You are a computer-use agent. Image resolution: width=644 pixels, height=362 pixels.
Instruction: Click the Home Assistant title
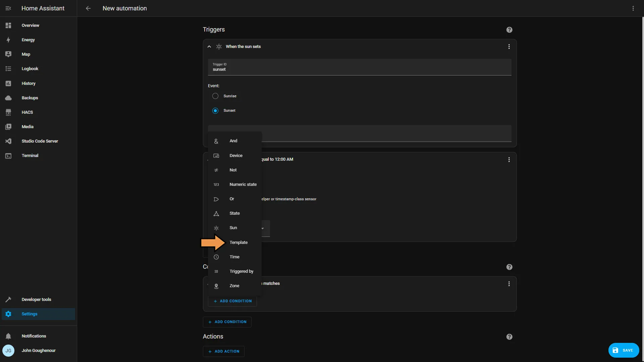[43, 8]
